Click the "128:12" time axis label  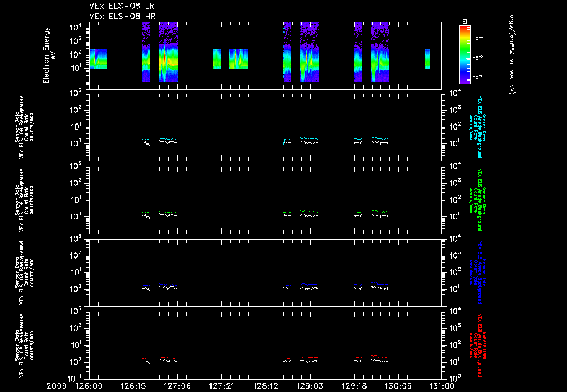pyautogui.click(x=265, y=386)
